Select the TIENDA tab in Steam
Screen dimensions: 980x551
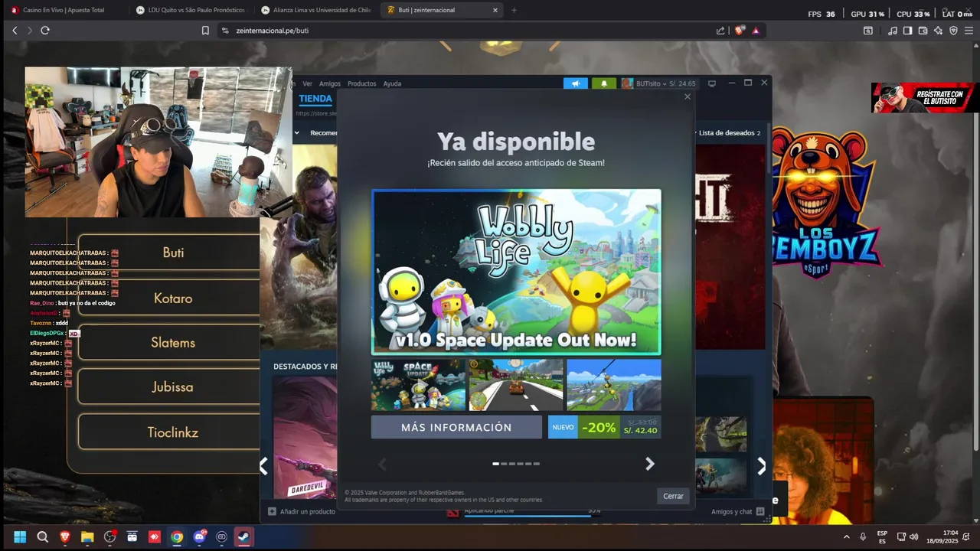pos(315,99)
